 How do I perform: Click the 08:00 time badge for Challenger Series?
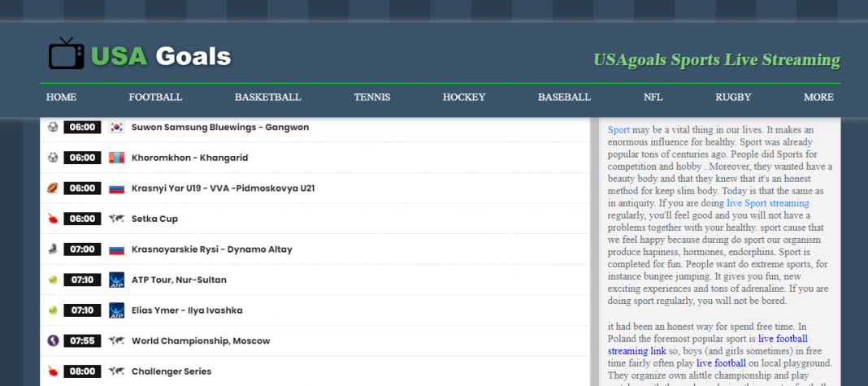coord(82,371)
